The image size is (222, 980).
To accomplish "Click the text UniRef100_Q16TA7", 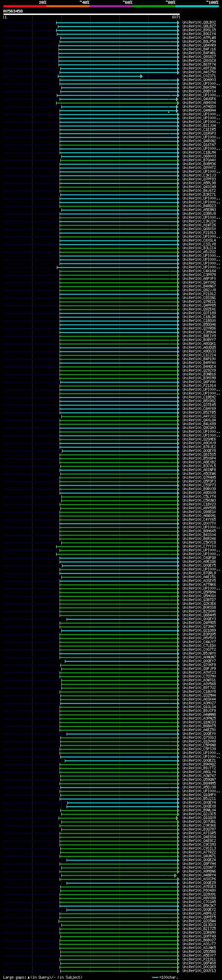I will 199,145.
